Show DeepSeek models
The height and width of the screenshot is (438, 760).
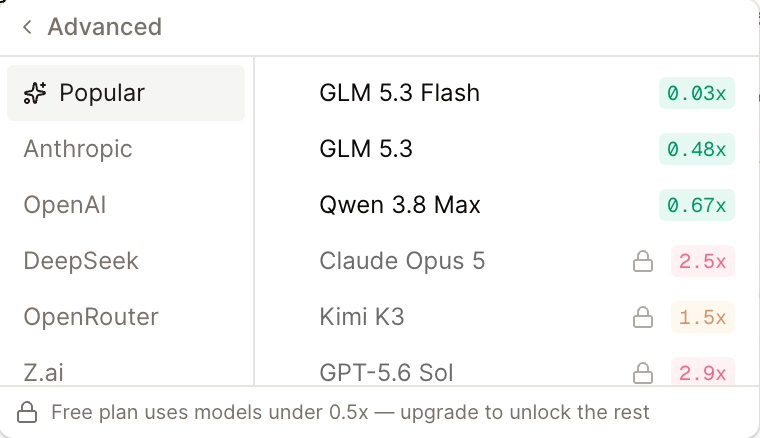pos(126,261)
